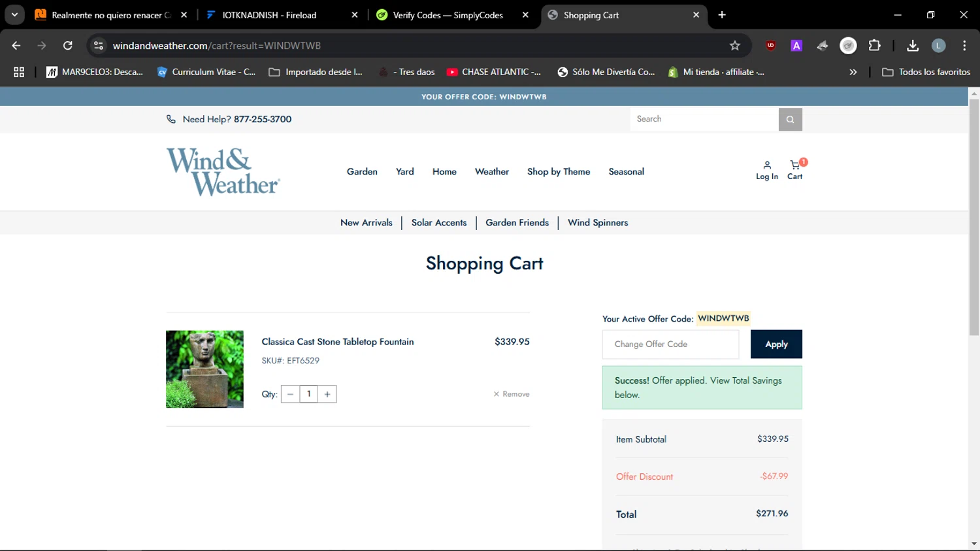980x551 pixels.
Task: Click the WINDWTWB active offer code text
Action: pos(723,318)
